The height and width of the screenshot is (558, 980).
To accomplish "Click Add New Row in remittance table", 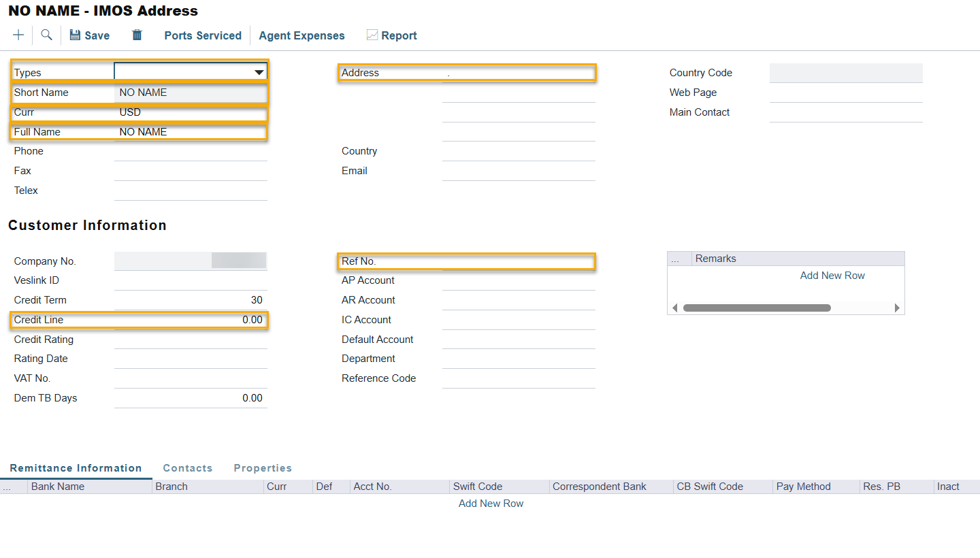I will (491, 504).
